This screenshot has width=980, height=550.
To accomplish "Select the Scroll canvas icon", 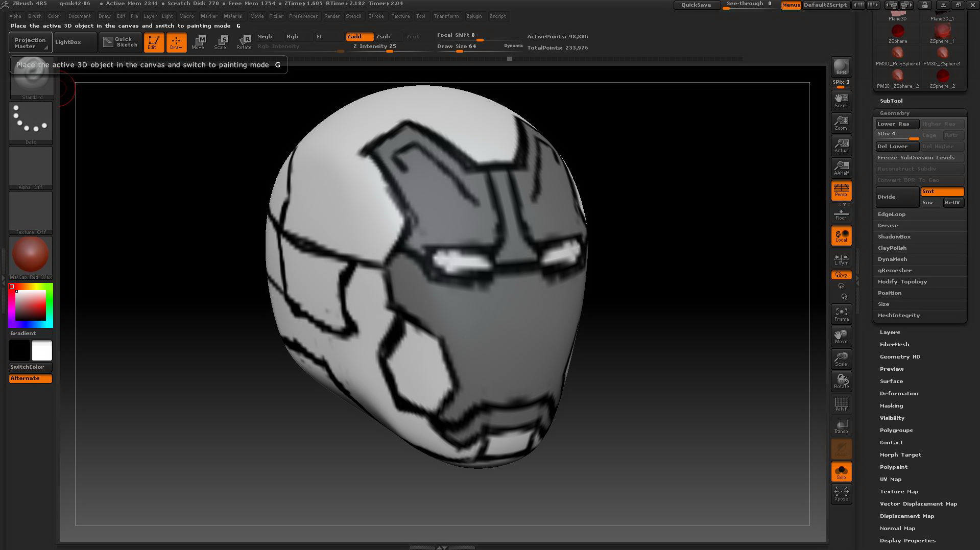I will click(841, 100).
